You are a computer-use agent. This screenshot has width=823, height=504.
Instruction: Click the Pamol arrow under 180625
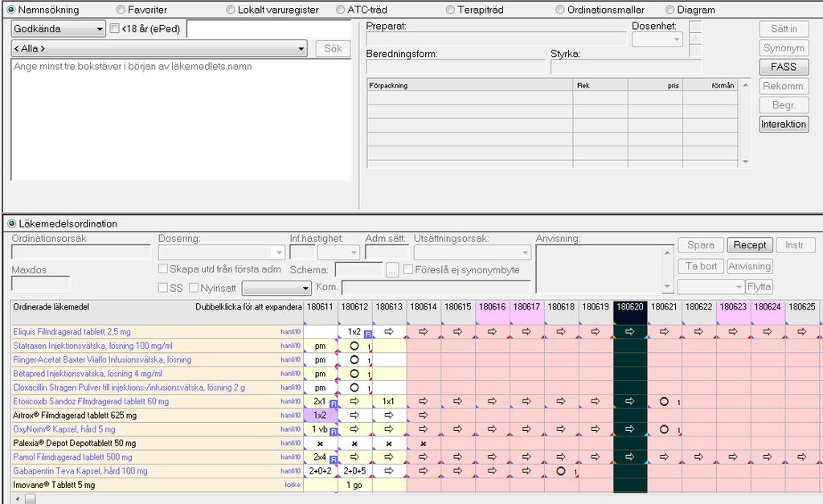[801, 457]
